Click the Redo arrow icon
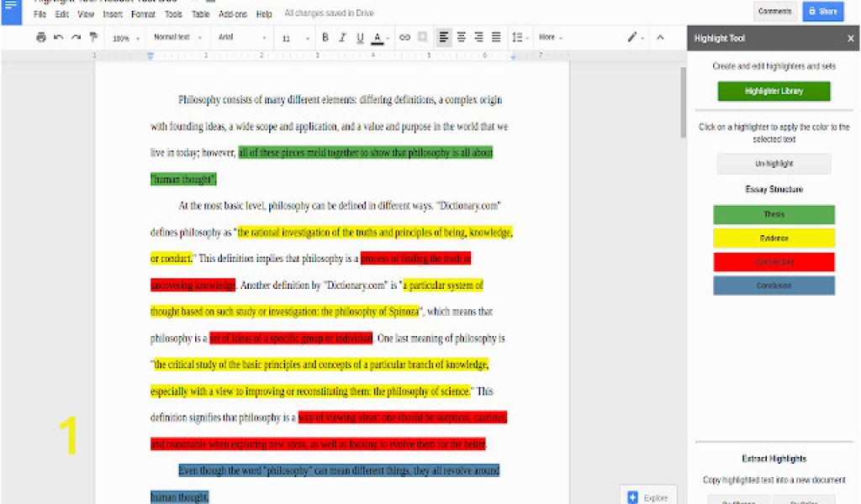 pos(76,37)
